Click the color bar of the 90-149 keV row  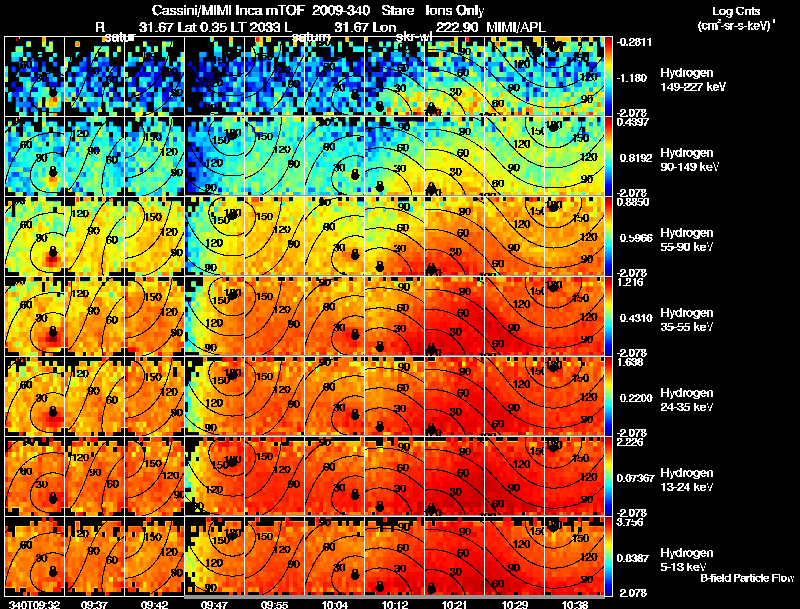point(609,156)
